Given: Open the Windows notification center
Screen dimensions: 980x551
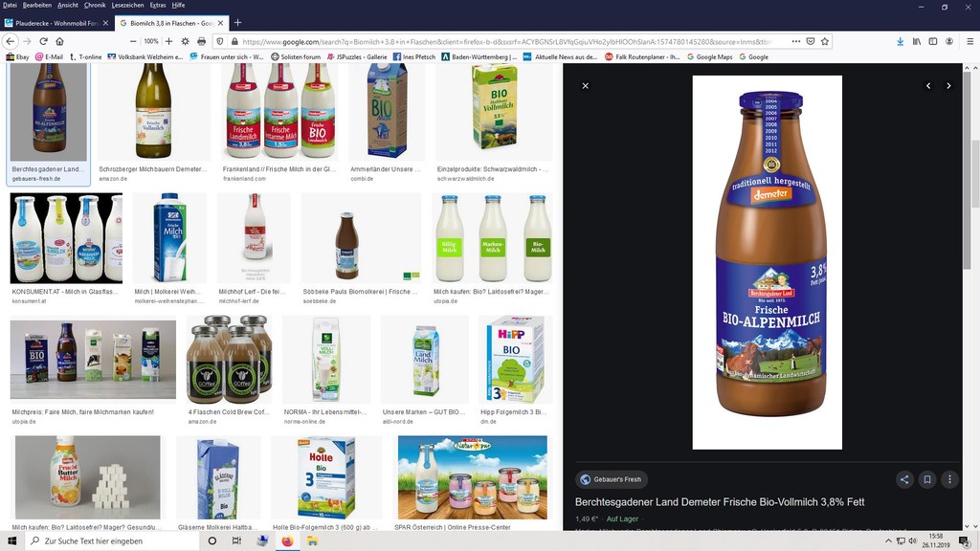Looking at the screenshot, I should 965,541.
